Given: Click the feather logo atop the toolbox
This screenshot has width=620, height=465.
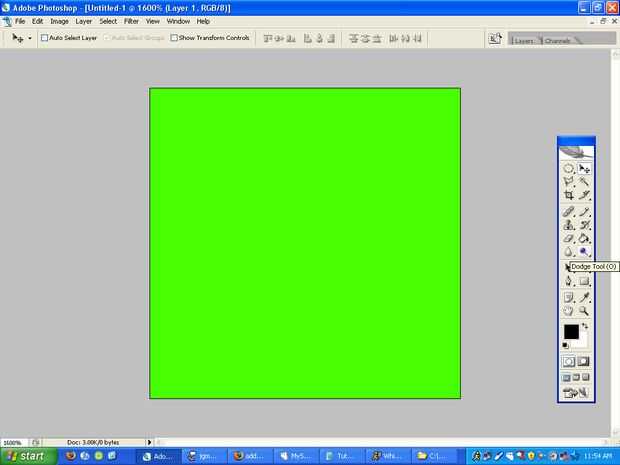Looking at the screenshot, I should point(576,152).
